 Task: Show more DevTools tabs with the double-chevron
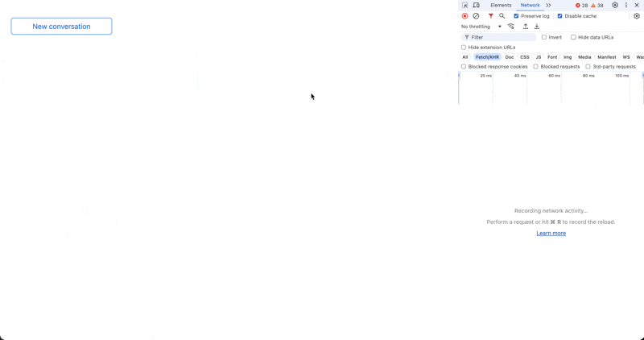click(x=548, y=6)
